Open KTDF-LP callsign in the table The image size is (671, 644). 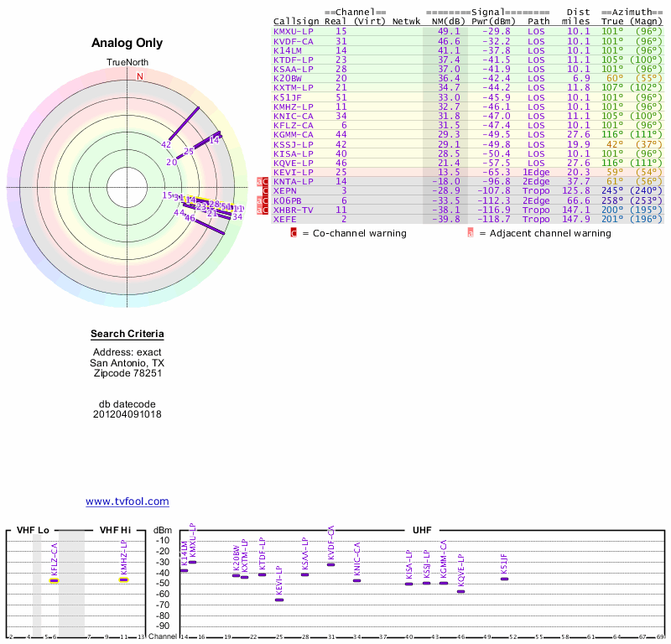coord(293,60)
